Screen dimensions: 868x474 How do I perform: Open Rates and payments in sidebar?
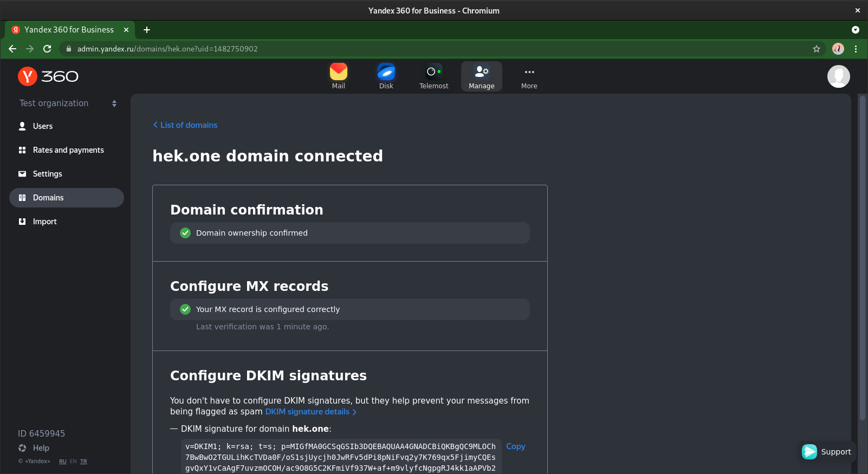tap(67, 150)
